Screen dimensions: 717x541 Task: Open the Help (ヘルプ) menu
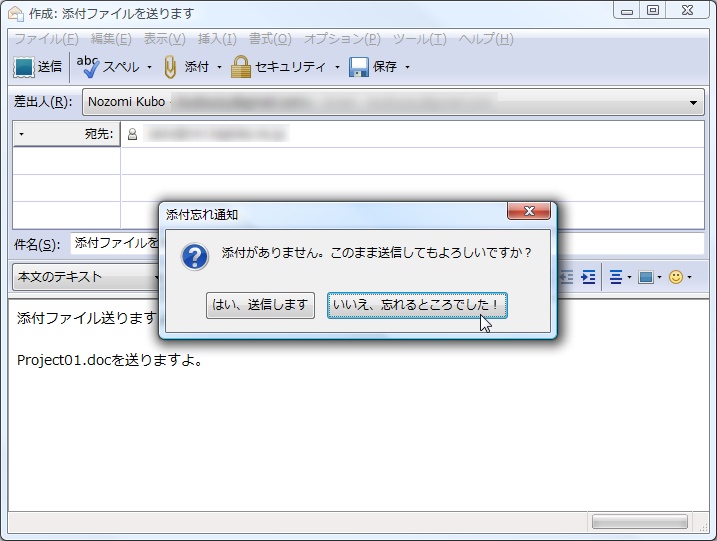point(486,39)
